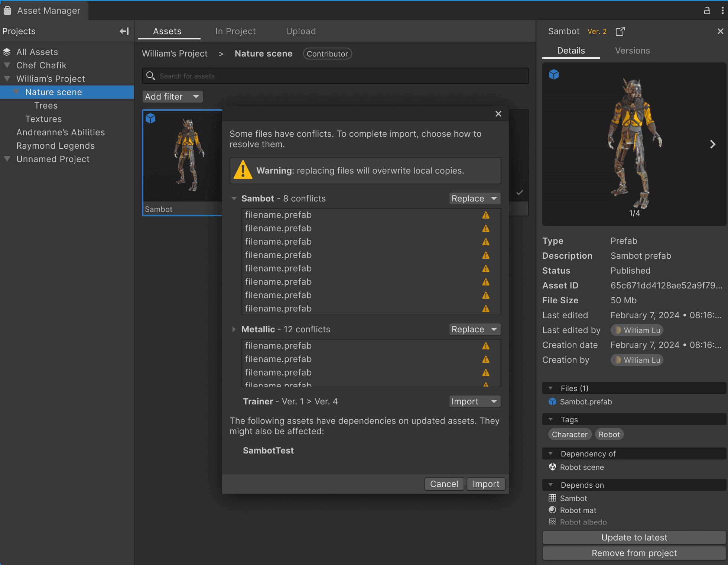Expand the Unnamed Project in the tree
The width and height of the screenshot is (728, 565).
pos(7,159)
